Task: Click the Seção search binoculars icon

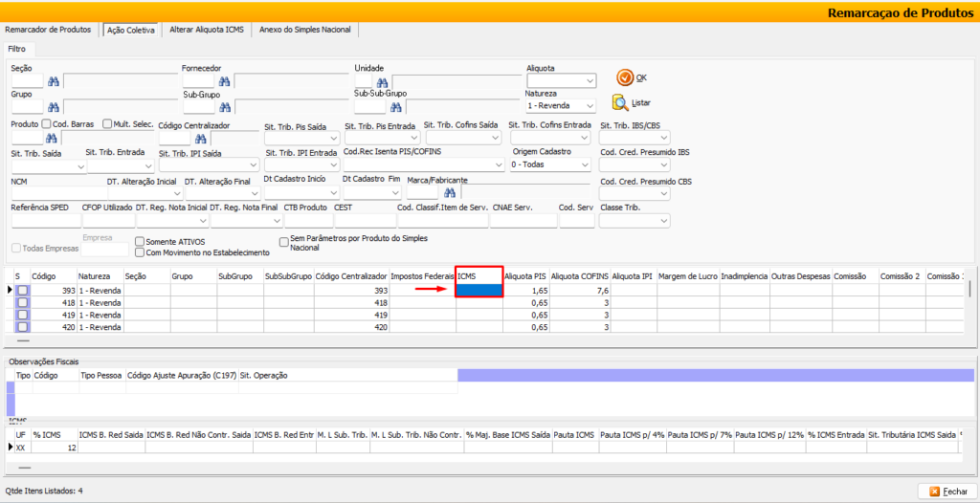Action: point(54,81)
